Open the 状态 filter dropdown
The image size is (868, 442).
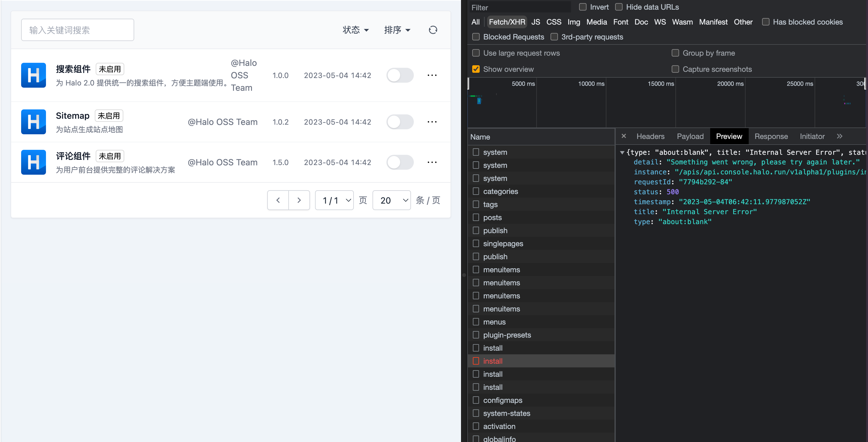(356, 30)
